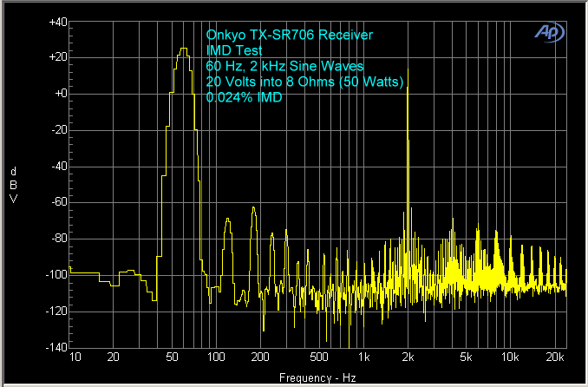Click the 180 Hz harmonic peak
The image size is (588, 387).
tap(253, 207)
